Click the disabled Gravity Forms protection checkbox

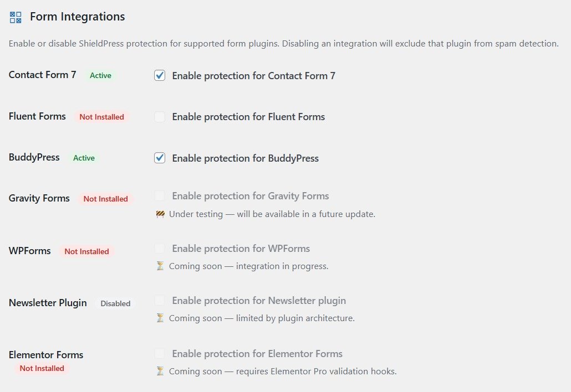pos(159,195)
